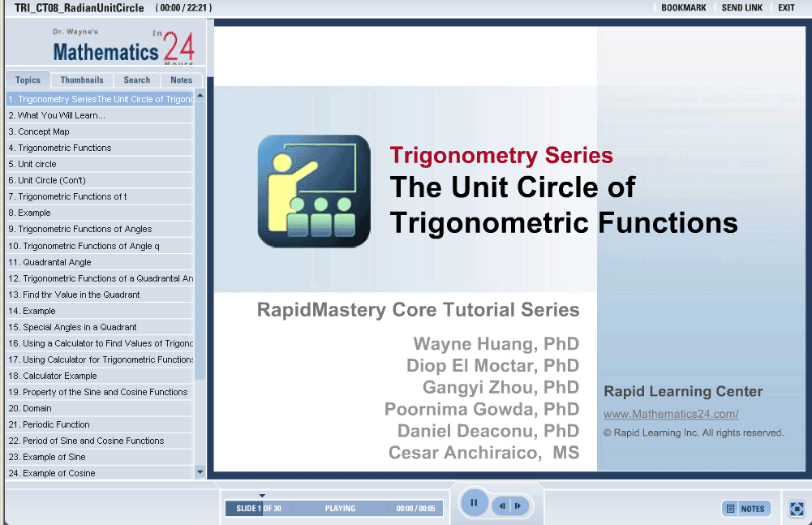
Task: Switch to the Topics tab
Action: (x=28, y=80)
